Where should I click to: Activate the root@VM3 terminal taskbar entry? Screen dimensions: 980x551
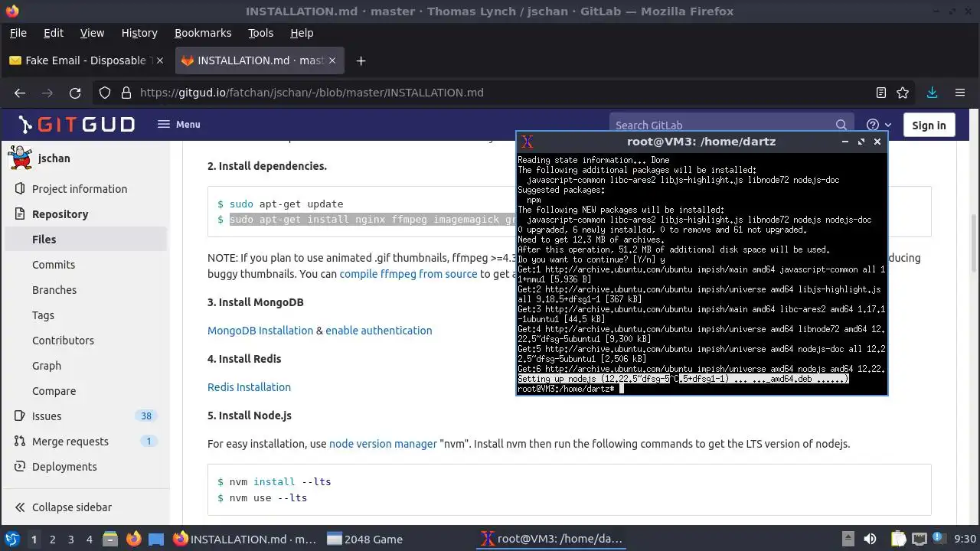tap(551, 539)
